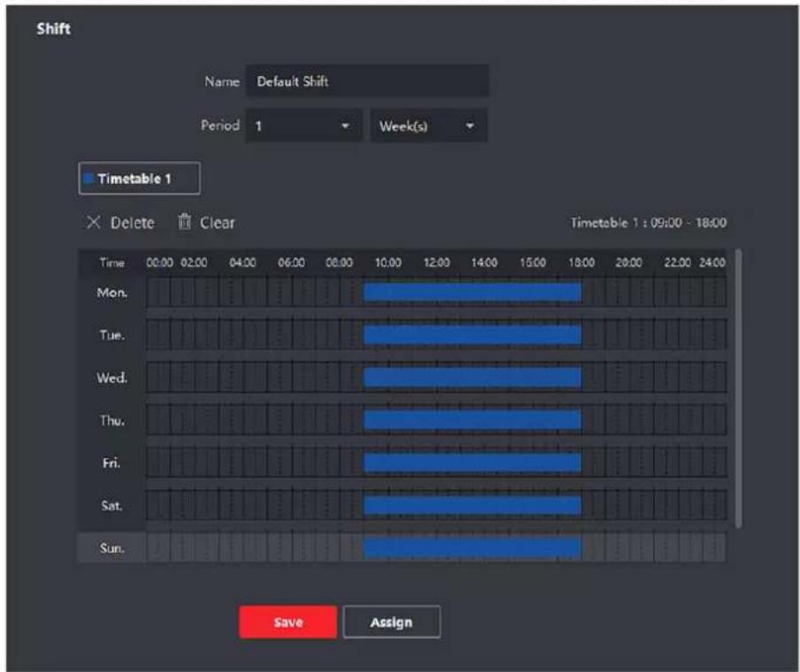Click the Clear trash can icon
The image size is (800, 672).
tap(184, 222)
